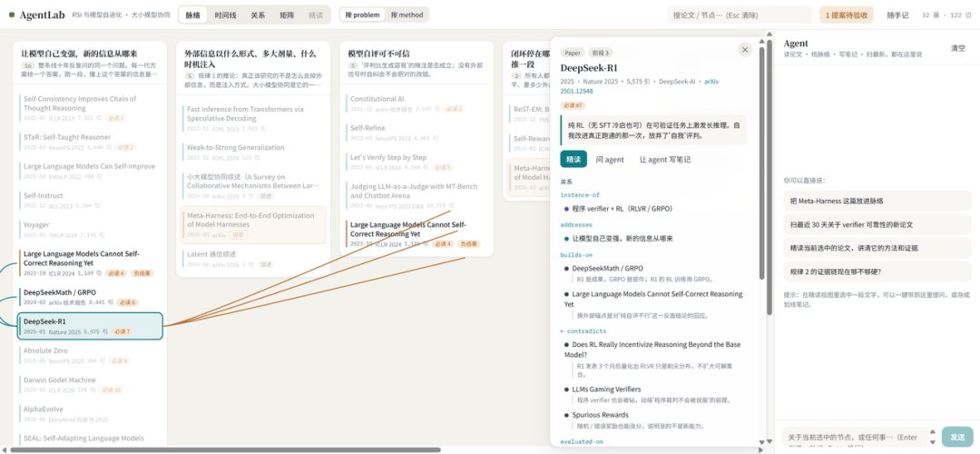The width and height of the screenshot is (980, 454).
Task: Select the 精读 tab in the top bar
Action: pyautogui.click(x=317, y=15)
